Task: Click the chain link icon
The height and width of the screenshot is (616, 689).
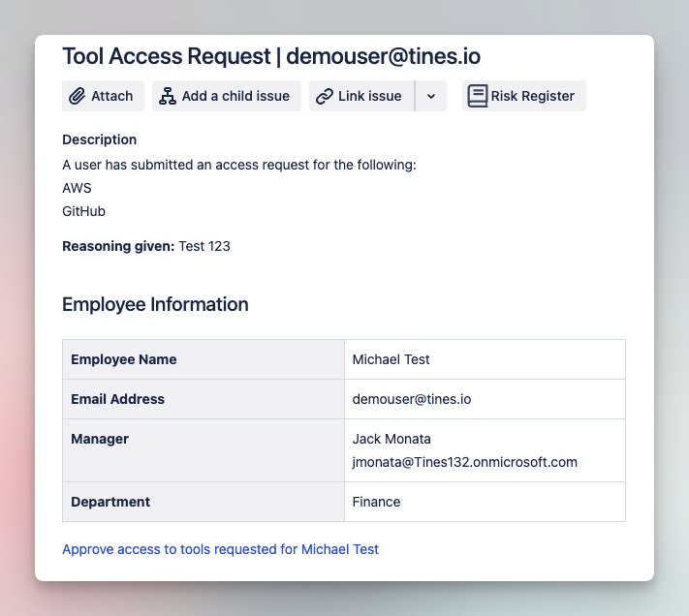Action: point(325,96)
